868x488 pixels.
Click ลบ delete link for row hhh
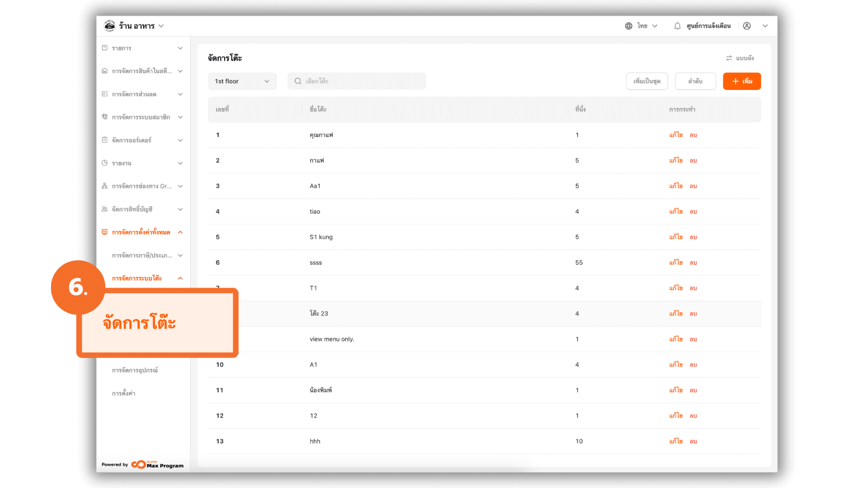693,441
